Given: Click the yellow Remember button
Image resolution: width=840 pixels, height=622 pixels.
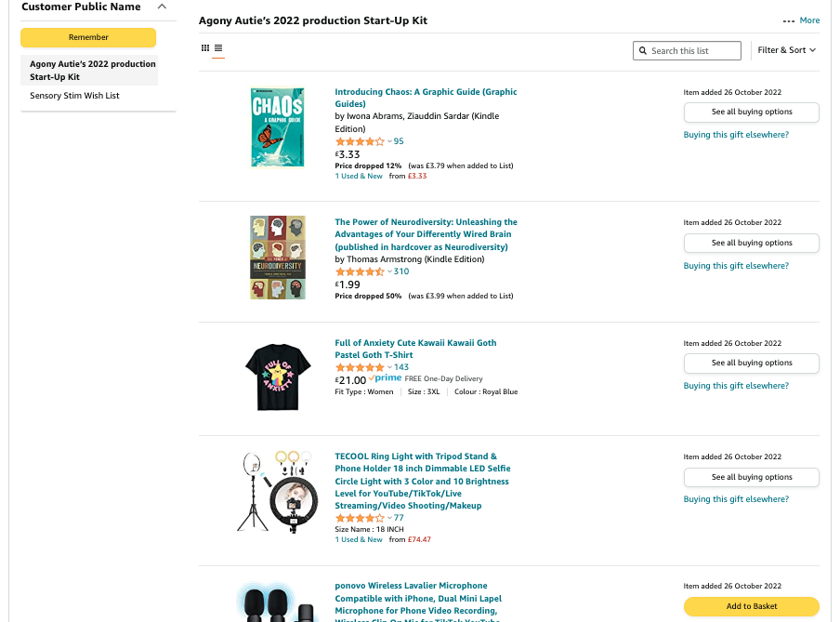Looking at the screenshot, I should click(x=88, y=37).
